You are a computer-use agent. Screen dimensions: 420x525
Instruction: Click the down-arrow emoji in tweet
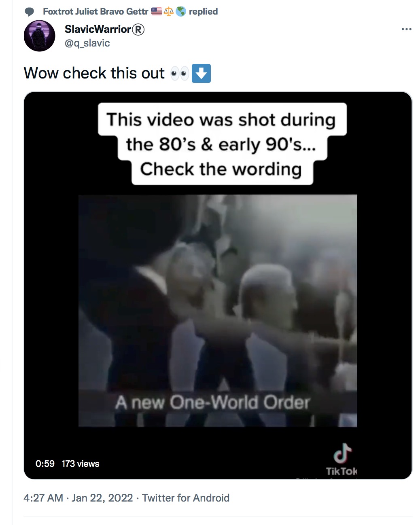(x=201, y=73)
